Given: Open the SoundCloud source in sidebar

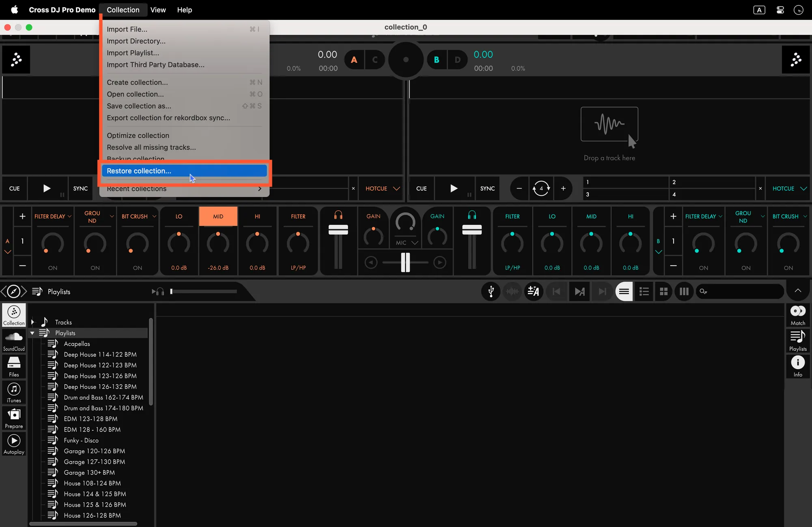Looking at the screenshot, I should [14, 341].
